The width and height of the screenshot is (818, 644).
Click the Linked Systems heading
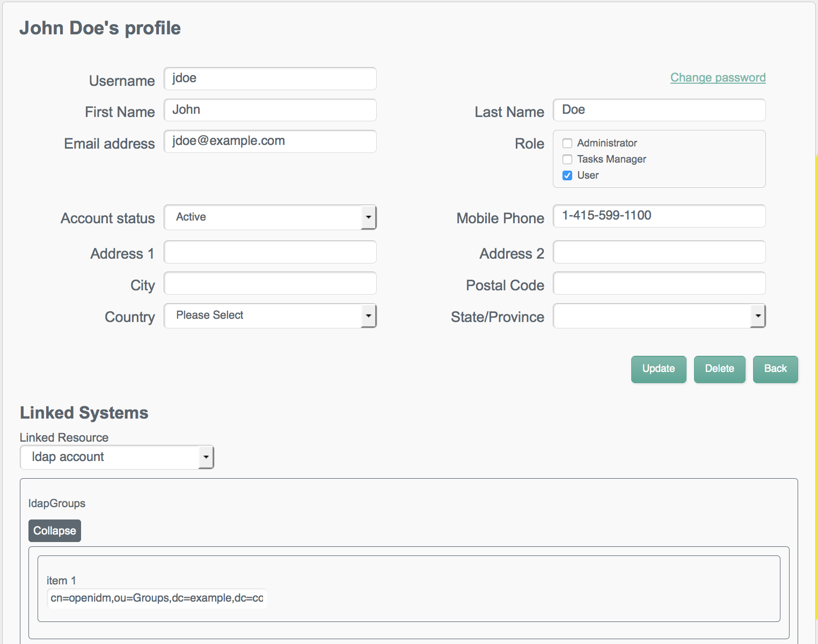click(84, 413)
